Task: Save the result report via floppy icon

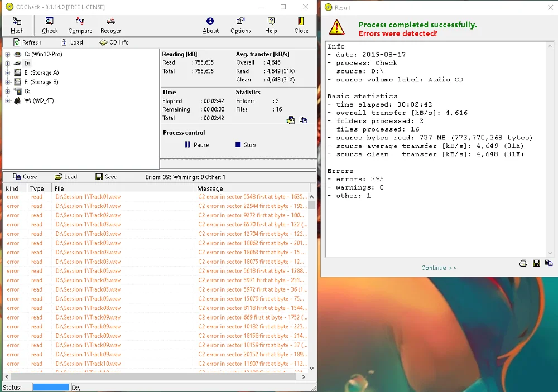Action: coord(536,263)
